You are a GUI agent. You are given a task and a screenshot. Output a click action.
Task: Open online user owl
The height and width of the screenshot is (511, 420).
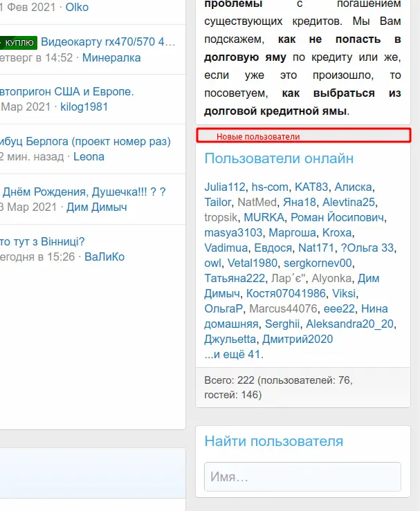click(212, 263)
